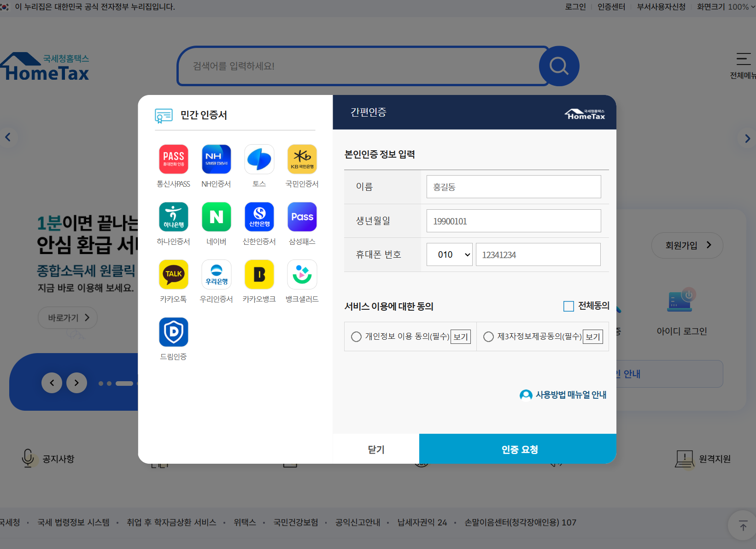Click the magnifier search button
Image resolution: width=756 pixels, height=549 pixels.
559,66
